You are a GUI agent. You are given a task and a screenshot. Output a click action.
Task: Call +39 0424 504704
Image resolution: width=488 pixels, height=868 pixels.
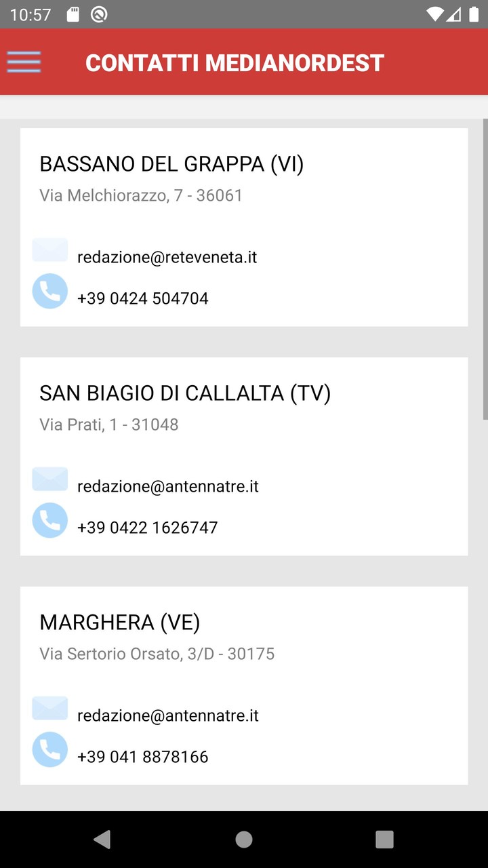(x=142, y=298)
